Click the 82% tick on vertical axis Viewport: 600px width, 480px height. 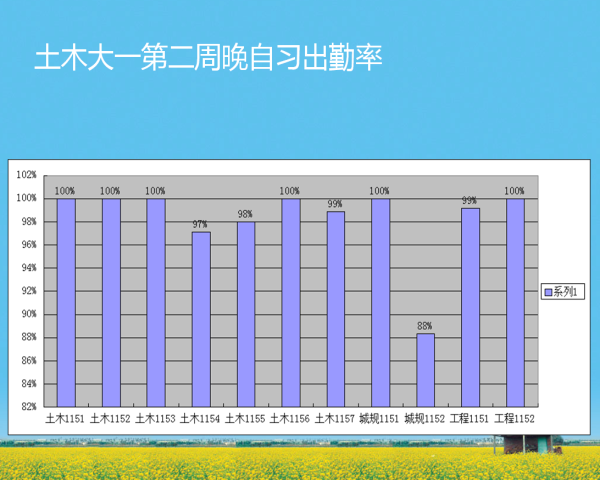click(x=29, y=407)
